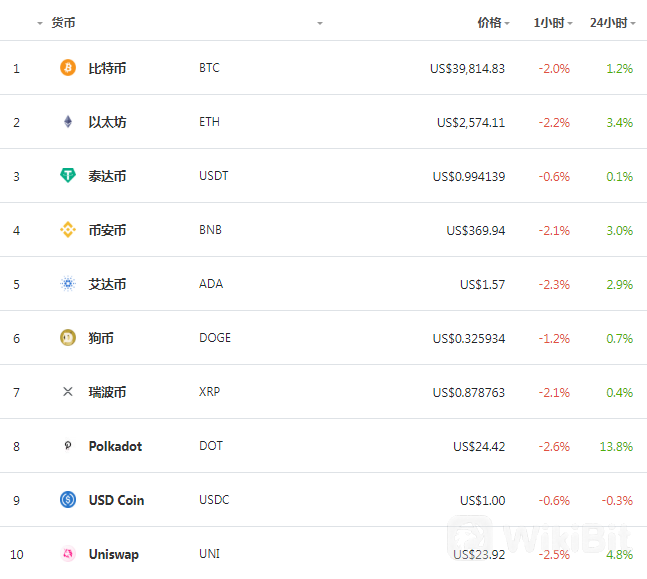The width and height of the screenshot is (647, 579).
Task: Click the sort arrow in middle header
Action: click(x=320, y=24)
